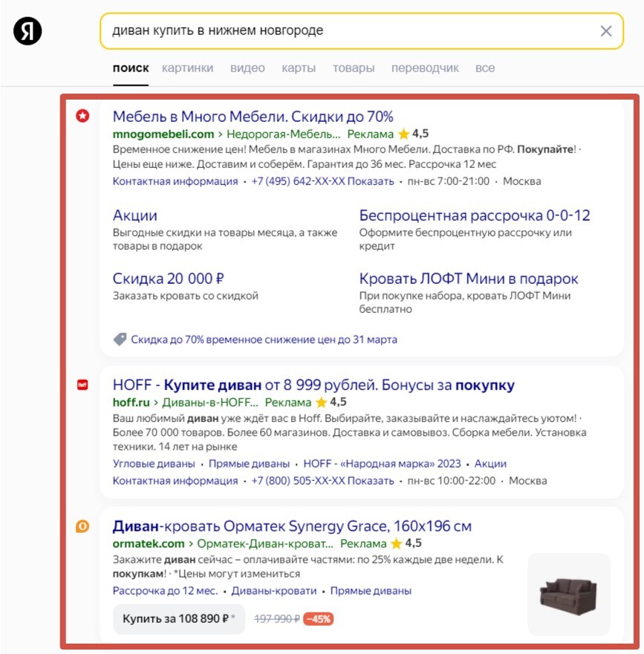The height and width of the screenshot is (654, 644).
Task: Click the rating star next to mnogomebeli.com
Action: click(403, 134)
